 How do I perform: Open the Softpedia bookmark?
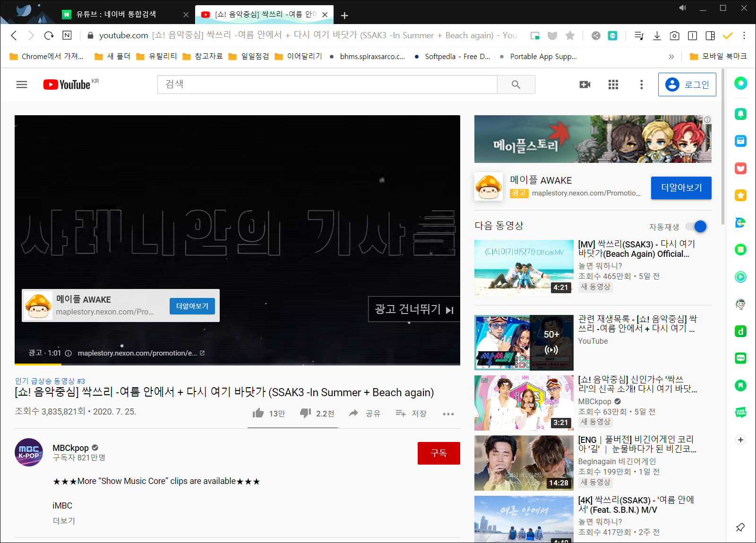452,56
